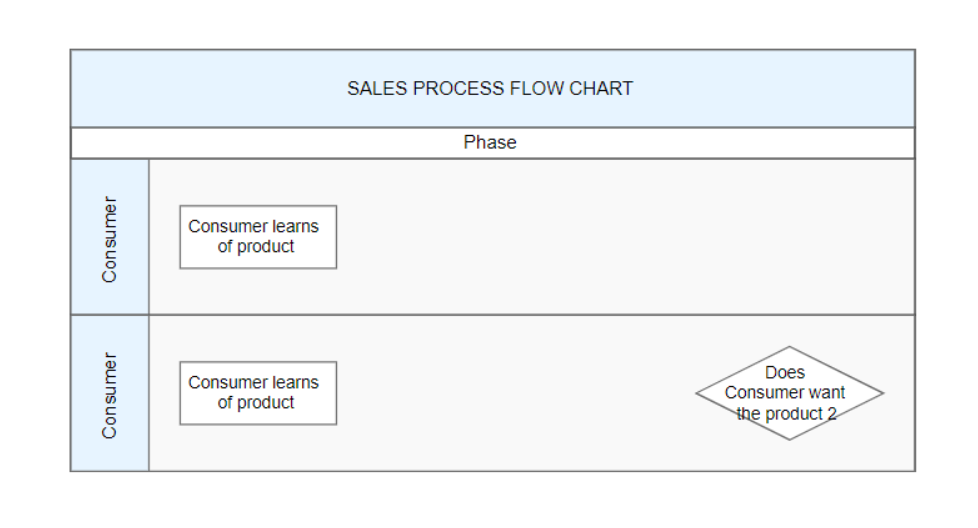Select the top swimlane's Consumer label
Image resolution: width=978 pixels, height=528 pixels.
109,238
